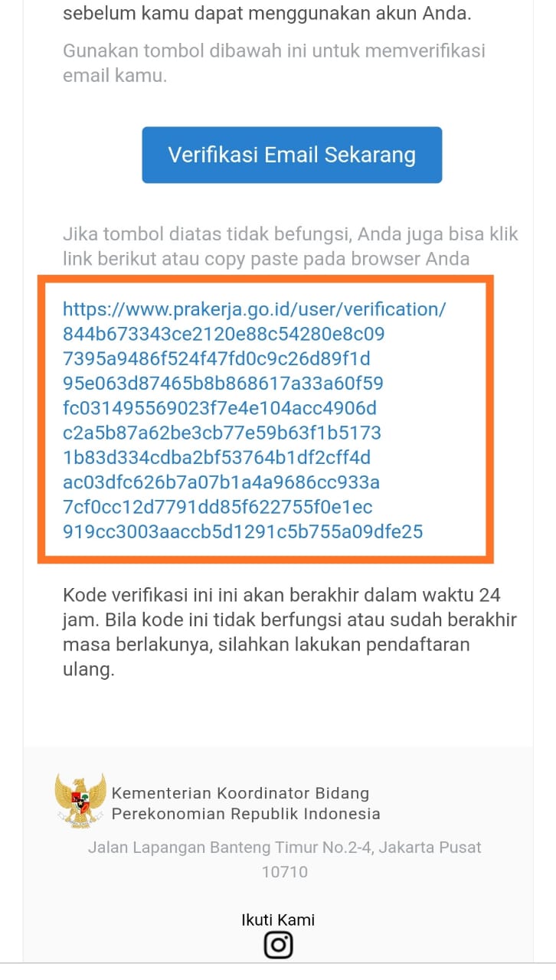Click the link line starting with 844b673343ce
The image size is (556, 980).
click(x=224, y=335)
